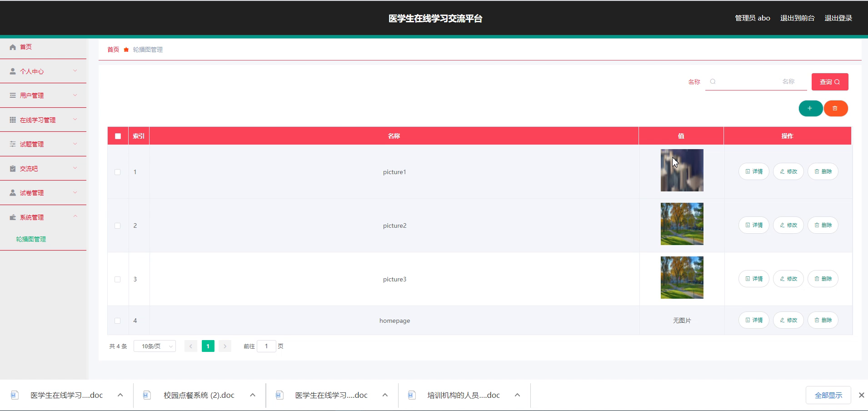
Task: Click the next page arrow
Action: (x=225, y=346)
